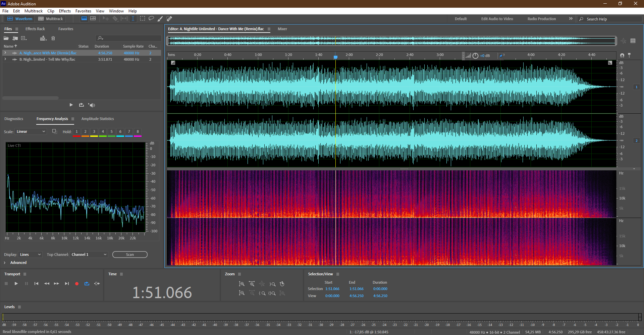
Task: Open the Top Channel dropdown
Action: (x=89, y=255)
